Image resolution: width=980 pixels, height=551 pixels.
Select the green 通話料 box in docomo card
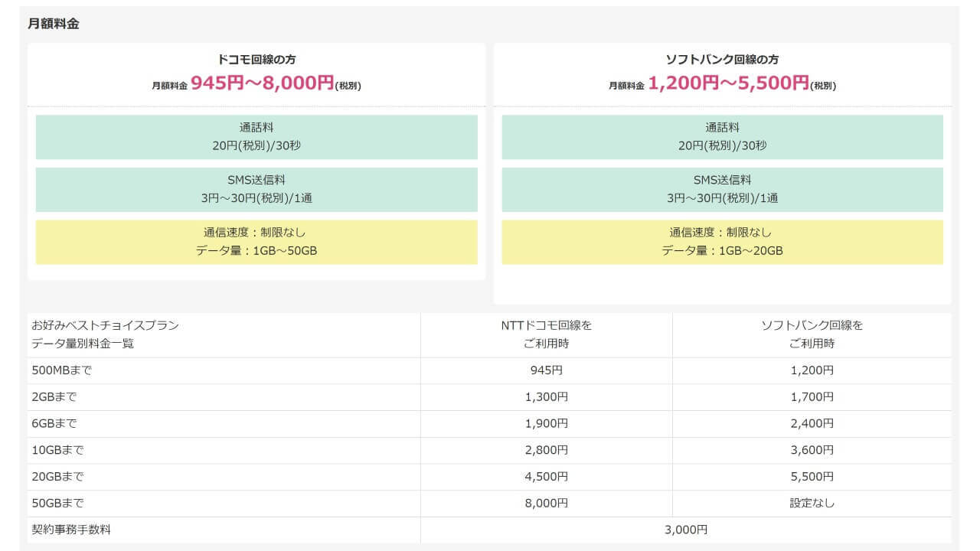point(256,137)
